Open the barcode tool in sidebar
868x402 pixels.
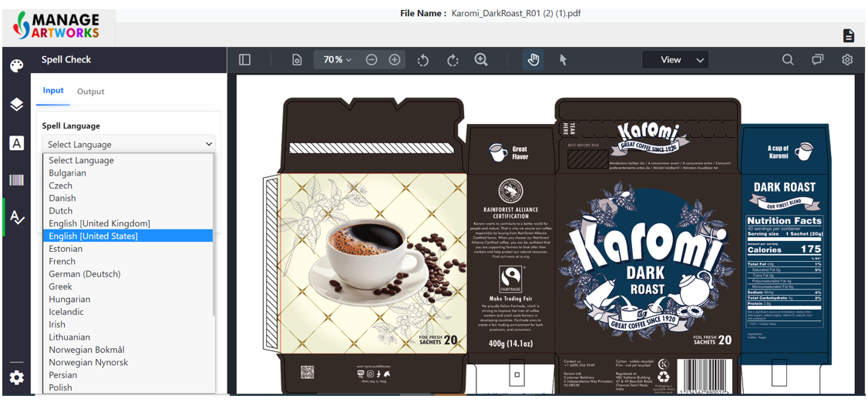17,179
